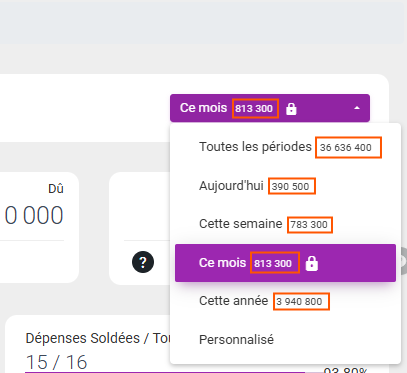Open the Personnalisé custom period option
Viewport: 407px width, 373px height.
(x=285, y=340)
